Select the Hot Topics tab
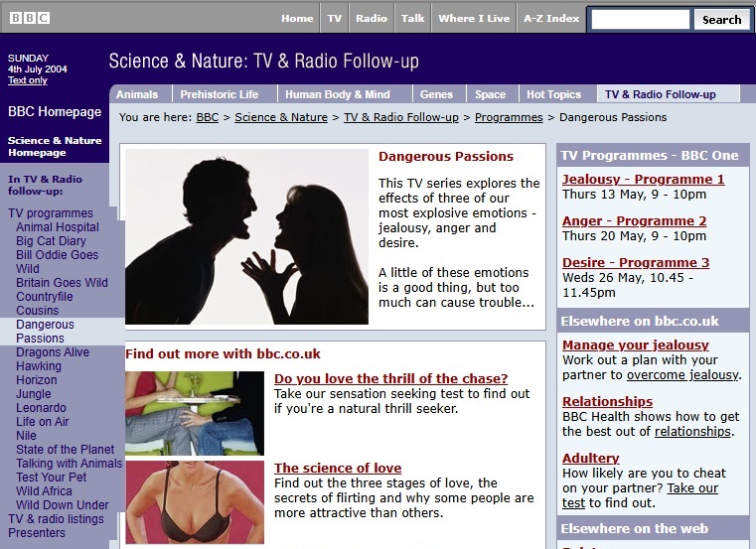This screenshot has height=549, width=756. pos(553,94)
